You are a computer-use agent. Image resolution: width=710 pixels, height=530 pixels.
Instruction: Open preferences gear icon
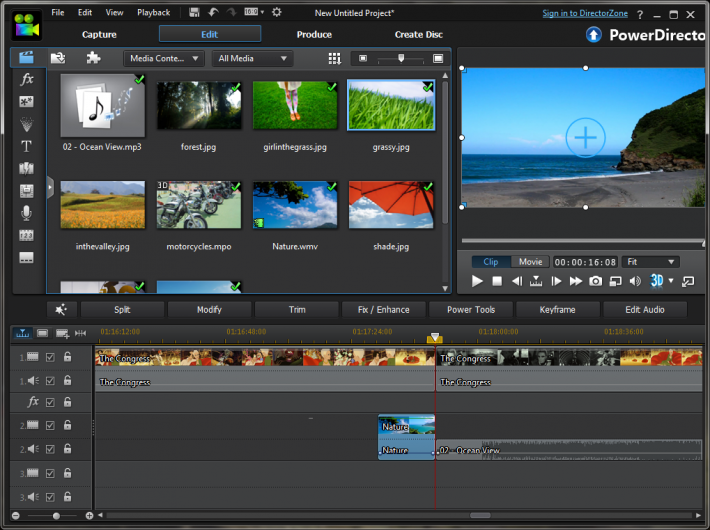pos(277,12)
